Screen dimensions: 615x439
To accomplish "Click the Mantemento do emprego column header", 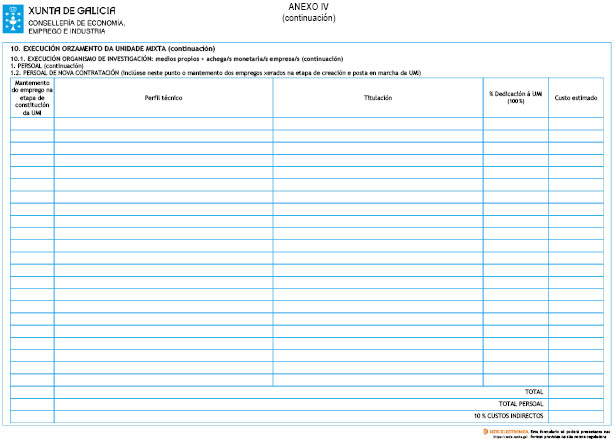I will [32, 98].
